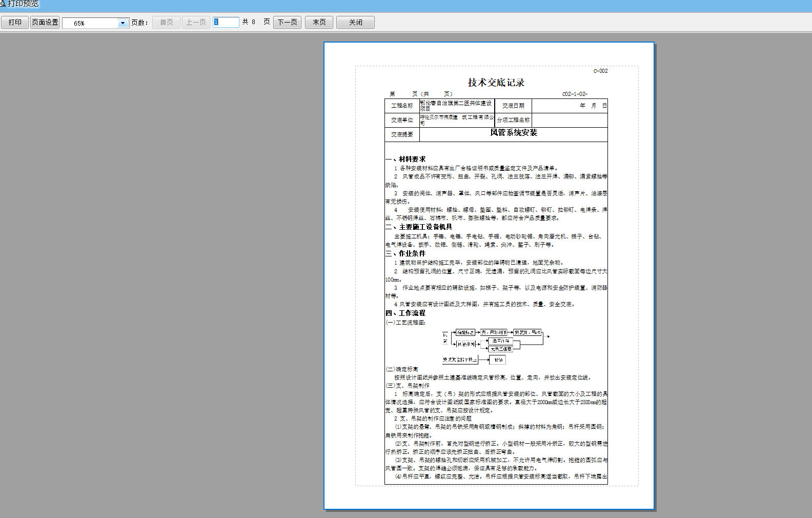Open the 65% zoom dropdown arrow
The width and height of the screenshot is (812, 518).
pyautogui.click(x=123, y=23)
